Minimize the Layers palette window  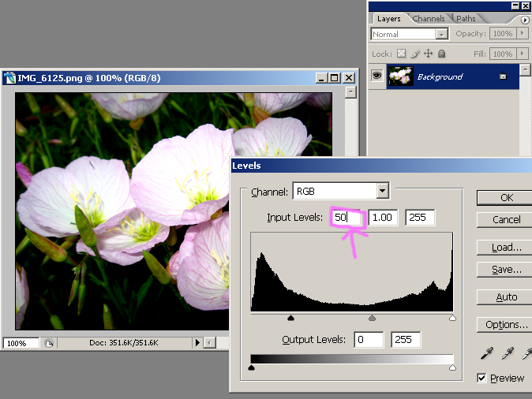point(515,6)
